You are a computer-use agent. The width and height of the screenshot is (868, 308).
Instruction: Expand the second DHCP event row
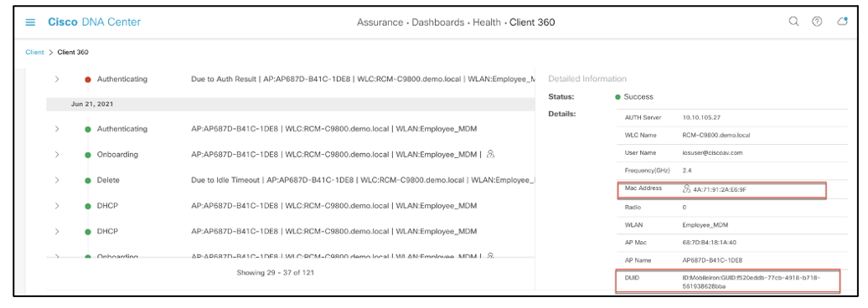click(57, 231)
